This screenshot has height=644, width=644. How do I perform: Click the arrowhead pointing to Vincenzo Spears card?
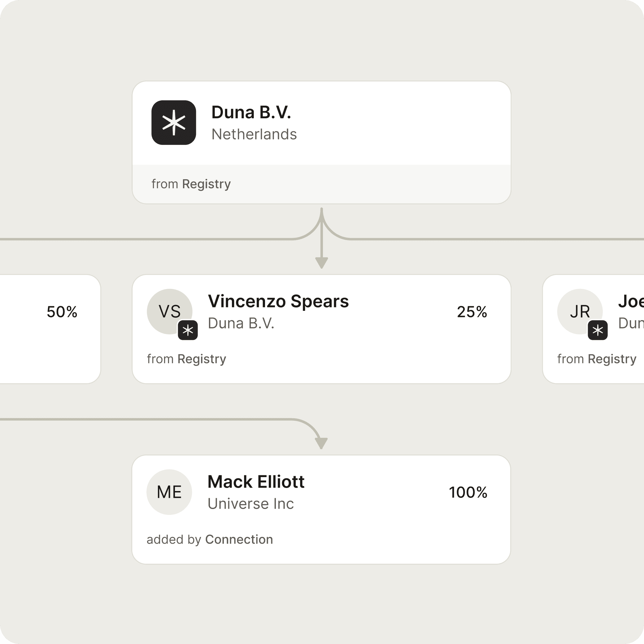tap(322, 263)
